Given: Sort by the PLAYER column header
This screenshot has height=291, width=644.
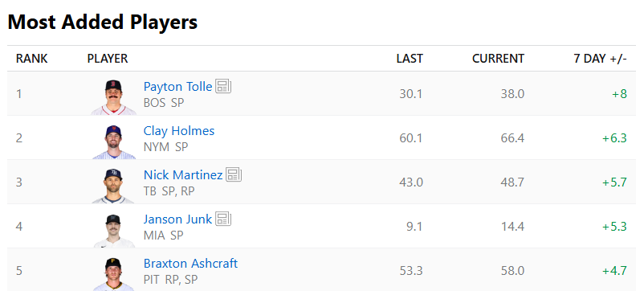Looking at the screenshot, I should tap(108, 59).
